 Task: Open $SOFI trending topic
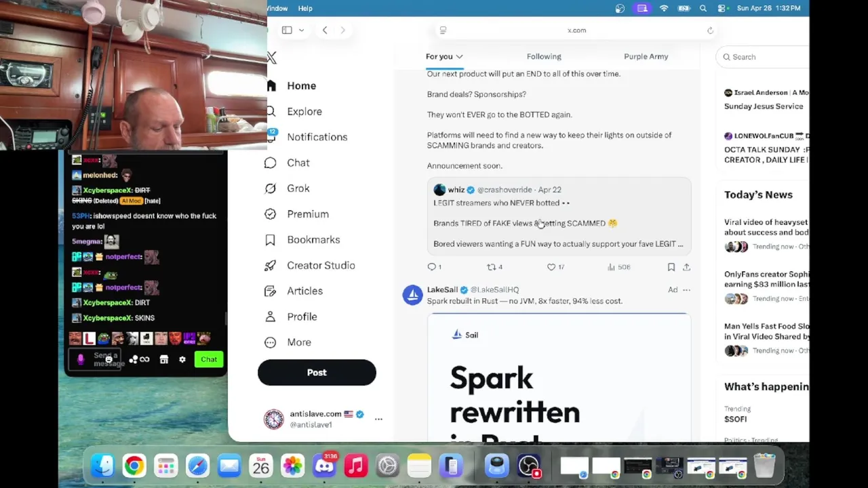(735, 419)
